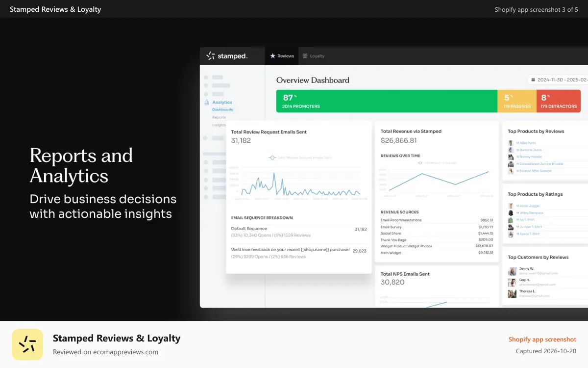Click the Thank You Page revenue row
The image size is (588, 368).
(x=437, y=240)
